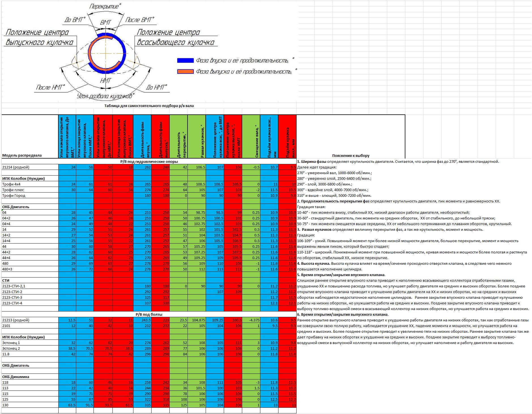Click the '04+4' camshaft row label
Viewport: 532px width, 414px height.
click(30, 224)
